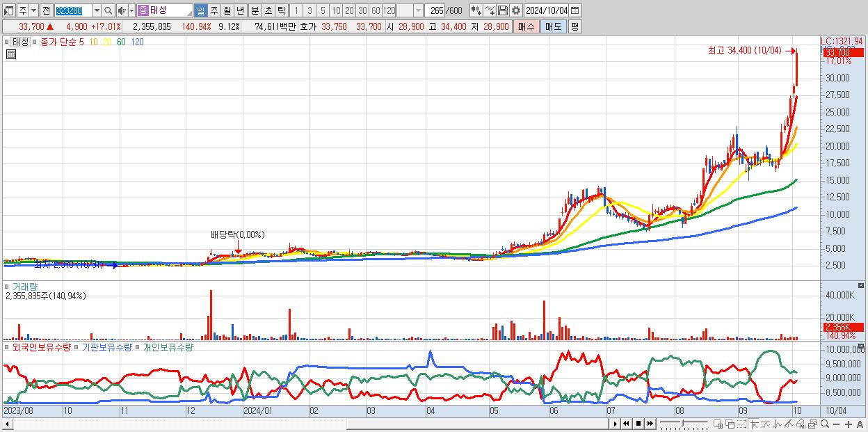Click the zigzag wave analysis icon
Viewport: 868px width, 432px height.
coord(778,424)
